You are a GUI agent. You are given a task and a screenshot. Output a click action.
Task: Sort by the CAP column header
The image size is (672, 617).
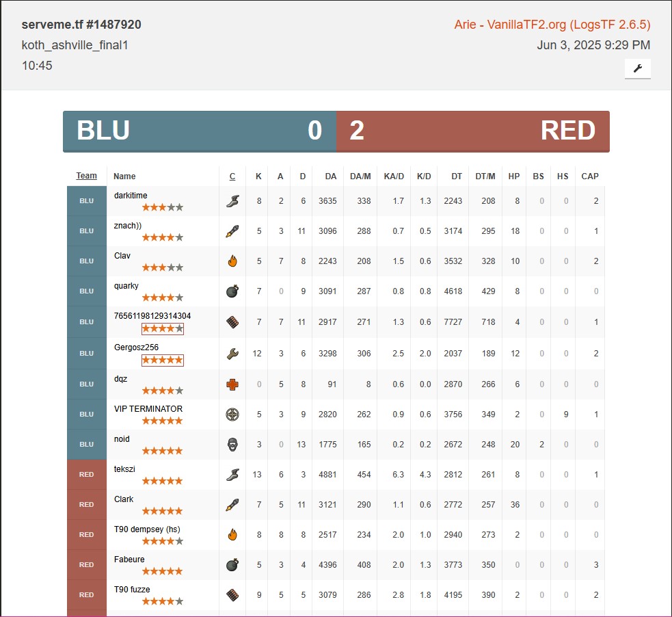pyautogui.click(x=589, y=176)
